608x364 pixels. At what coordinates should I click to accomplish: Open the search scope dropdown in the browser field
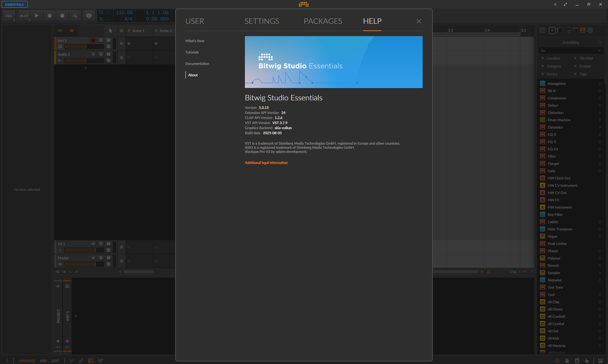point(543,50)
